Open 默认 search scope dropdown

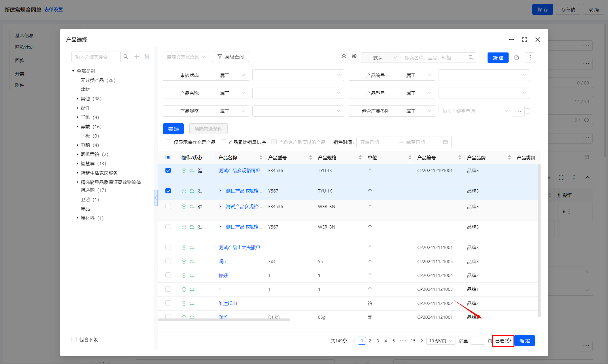pyautogui.click(x=381, y=58)
